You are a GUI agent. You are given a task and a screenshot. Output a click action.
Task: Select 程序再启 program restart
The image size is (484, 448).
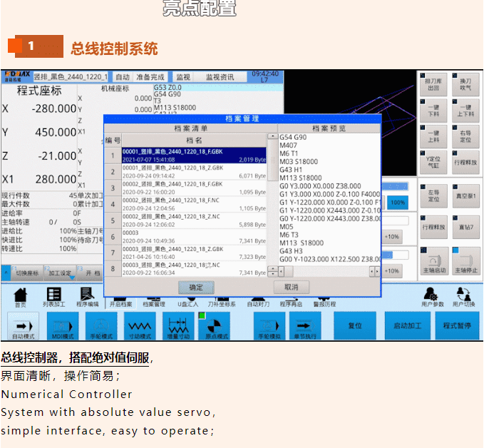[x=291, y=304]
